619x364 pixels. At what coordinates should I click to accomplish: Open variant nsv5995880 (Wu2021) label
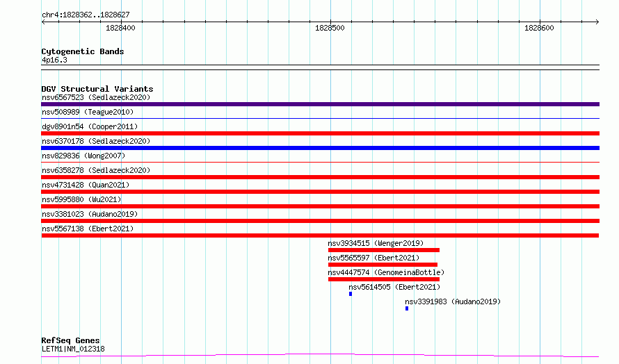[81, 199]
